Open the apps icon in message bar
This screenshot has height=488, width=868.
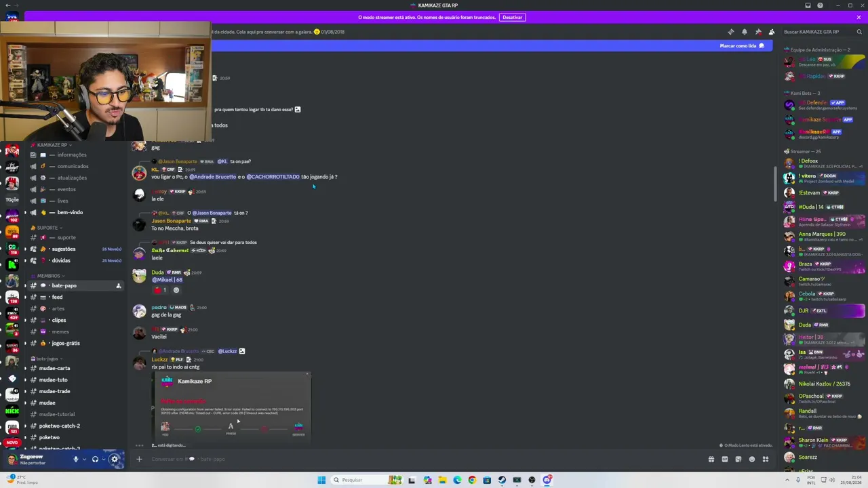(x=765, y=460)
